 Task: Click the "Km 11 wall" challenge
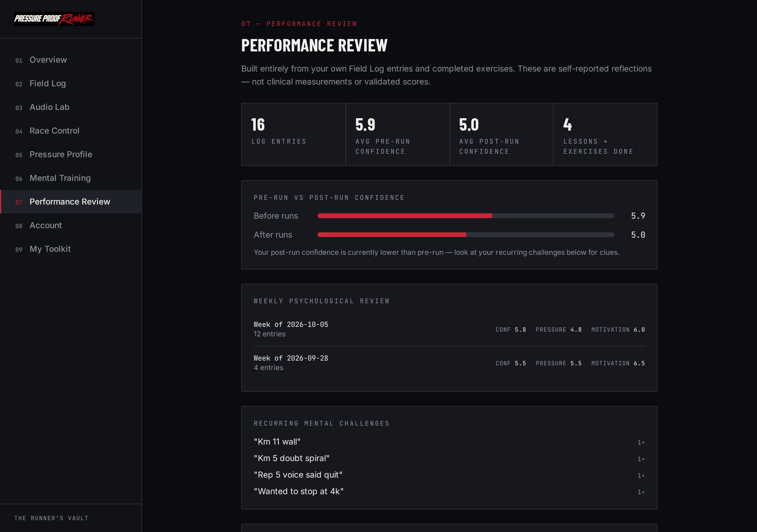point(277,442)
